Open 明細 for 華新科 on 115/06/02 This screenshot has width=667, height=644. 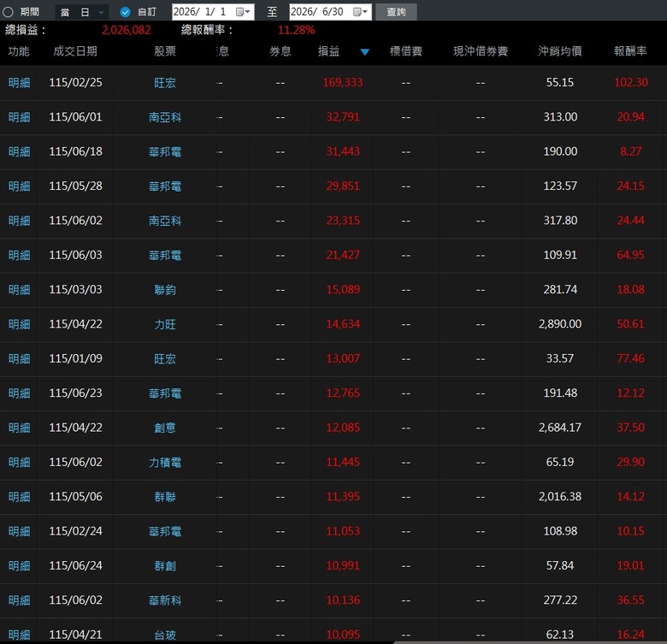pos(19,600)
